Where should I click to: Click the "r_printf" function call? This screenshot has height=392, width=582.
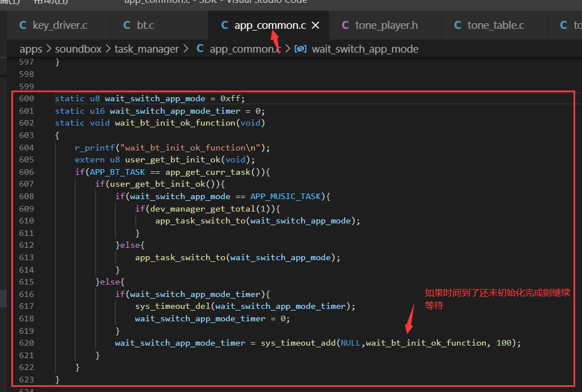(95, 148)
